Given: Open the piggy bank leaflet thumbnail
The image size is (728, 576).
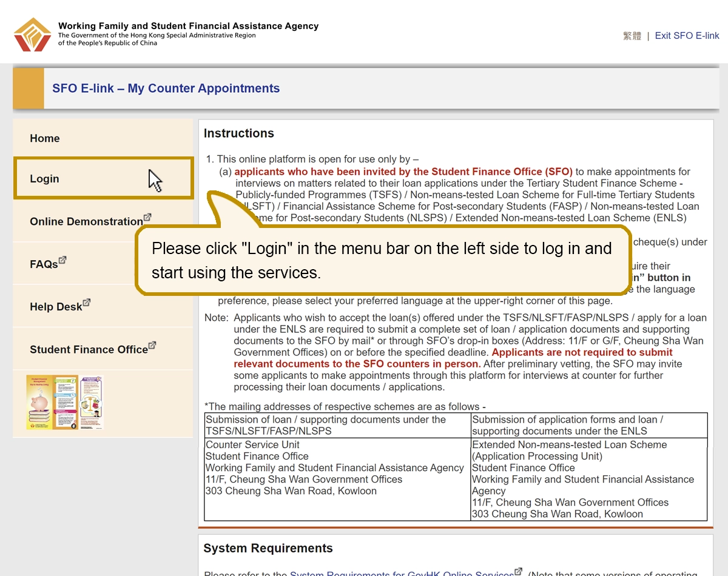Looking at the screenshot, I should (x=52, y=402).
